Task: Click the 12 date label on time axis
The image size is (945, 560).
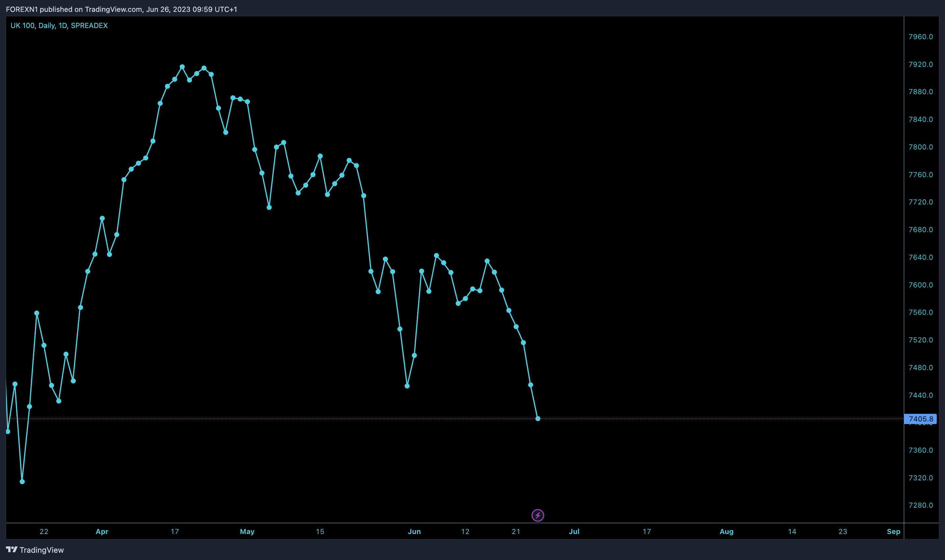Action: click(465, 531)
